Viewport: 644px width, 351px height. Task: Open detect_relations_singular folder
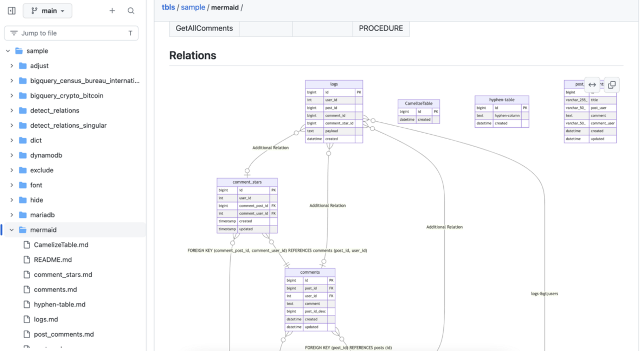click(x=68, y=125)
